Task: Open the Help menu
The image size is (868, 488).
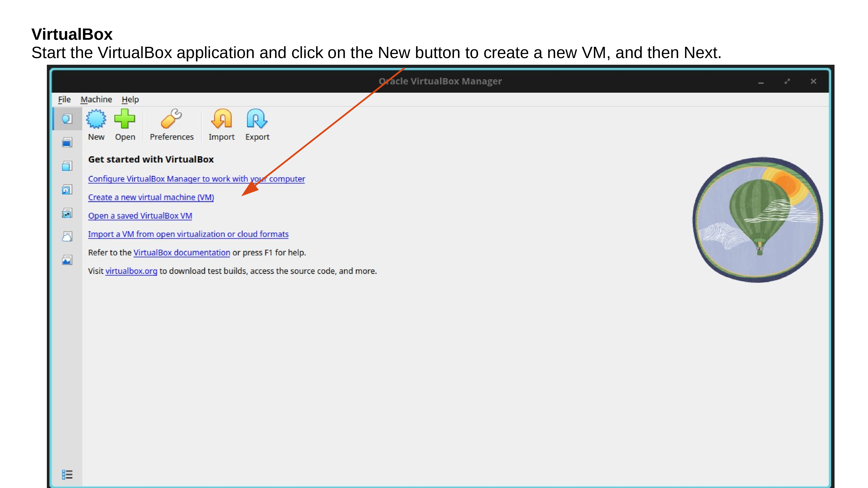Action: click(x=130, y=99)
